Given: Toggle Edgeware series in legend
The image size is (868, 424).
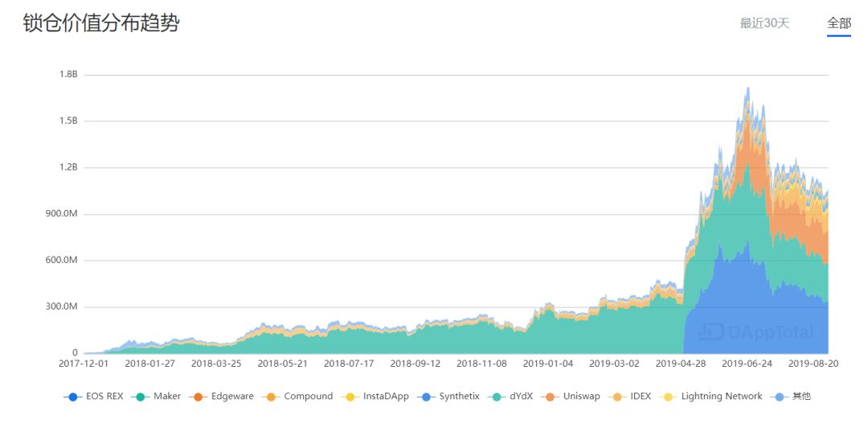Looking at the screenshot, I should click(221, 397).
